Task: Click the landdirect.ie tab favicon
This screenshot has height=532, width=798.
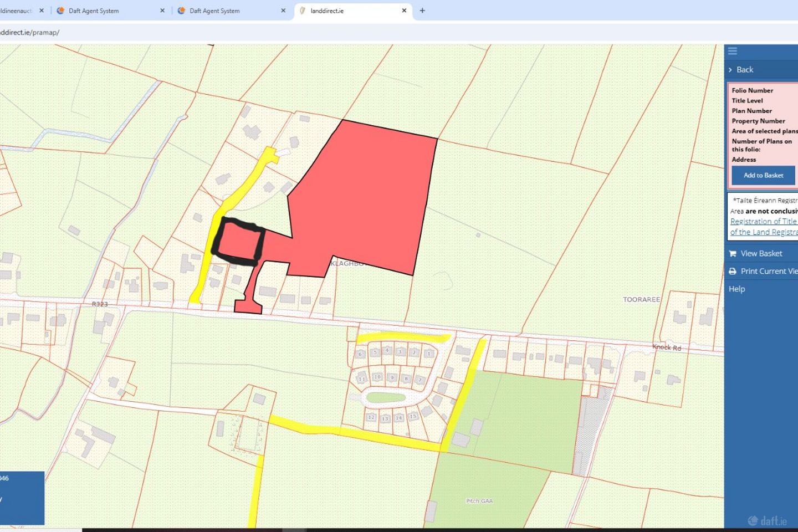Action: point(303,11)
